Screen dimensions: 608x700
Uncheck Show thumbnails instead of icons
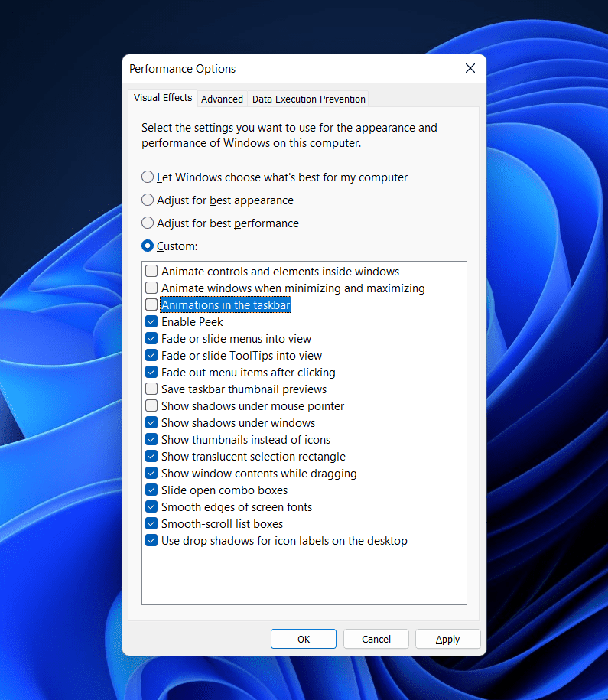151,440
